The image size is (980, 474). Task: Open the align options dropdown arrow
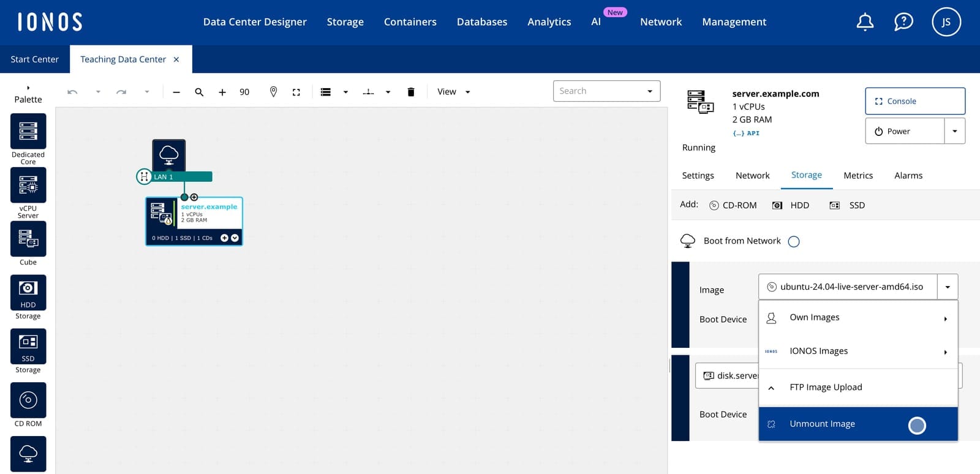388,92
